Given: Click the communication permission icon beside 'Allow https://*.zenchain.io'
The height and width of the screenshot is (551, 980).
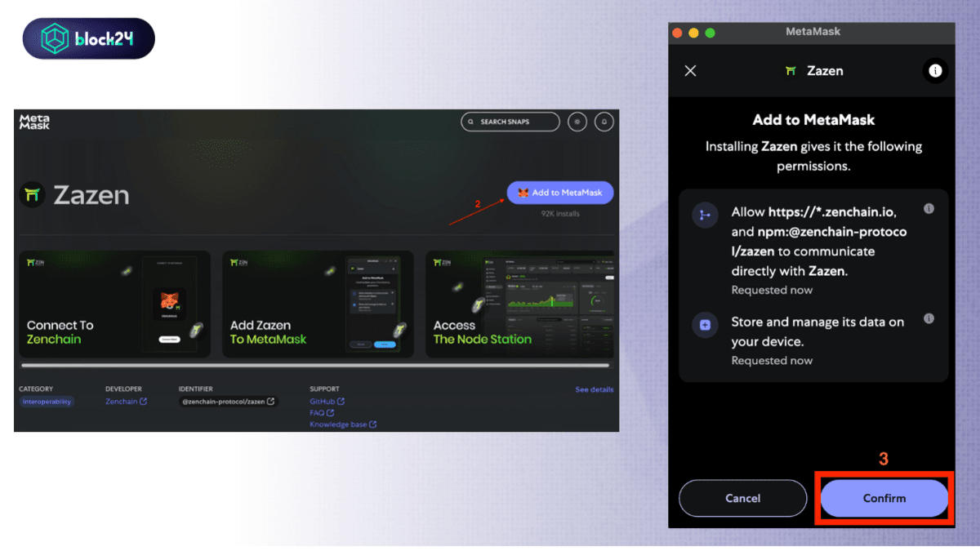Looking at the screenshot, I should tap(704, 216).
